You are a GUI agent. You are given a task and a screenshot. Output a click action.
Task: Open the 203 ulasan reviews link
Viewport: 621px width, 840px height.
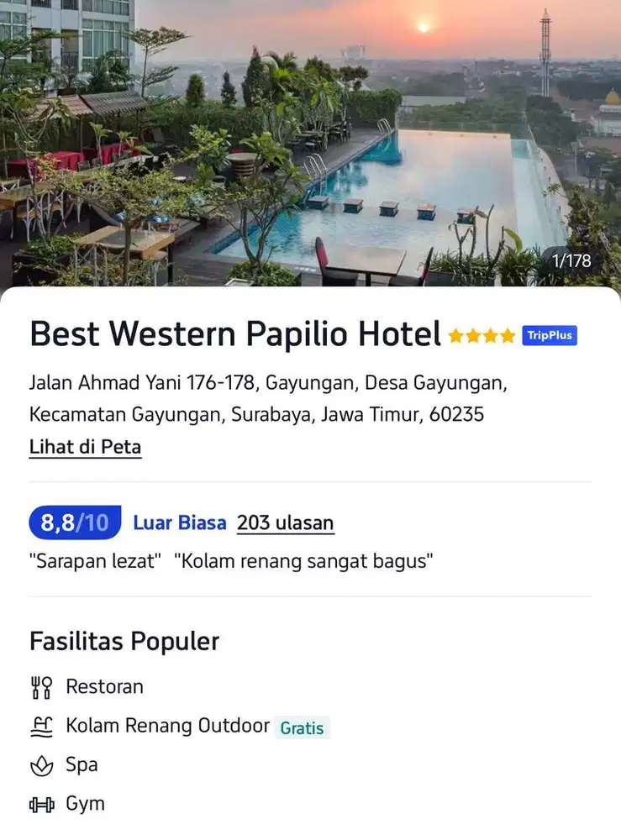click(285, 522)
